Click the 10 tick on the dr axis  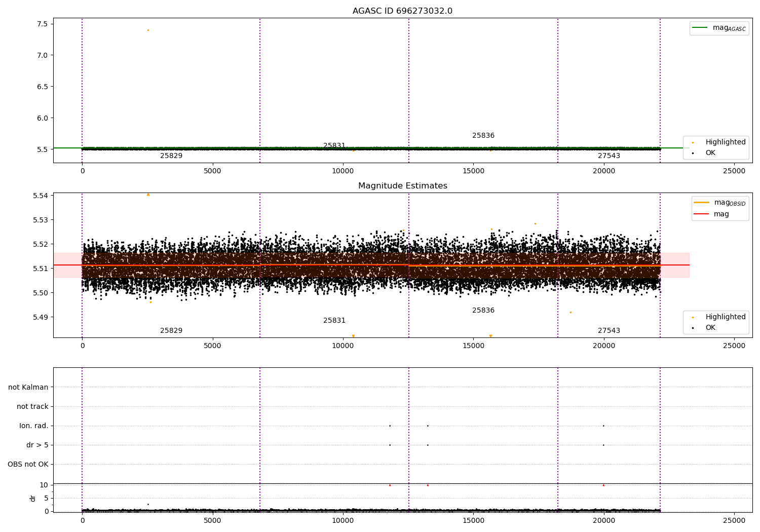pos(44,485)
